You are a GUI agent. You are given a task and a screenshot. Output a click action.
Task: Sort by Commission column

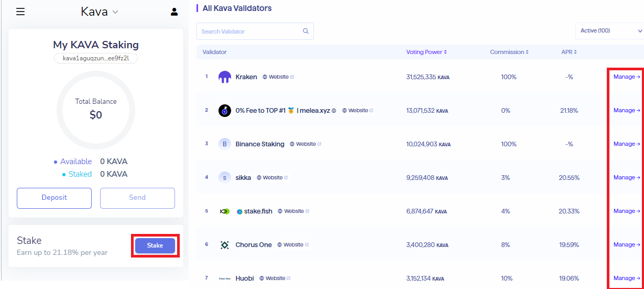click(x=509, y=52)
